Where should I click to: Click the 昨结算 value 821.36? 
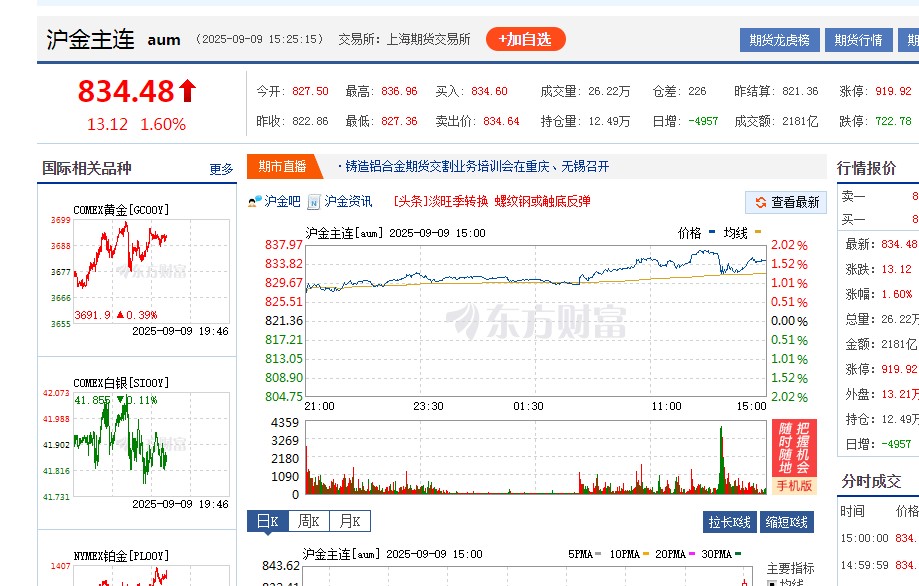point(800,91)
